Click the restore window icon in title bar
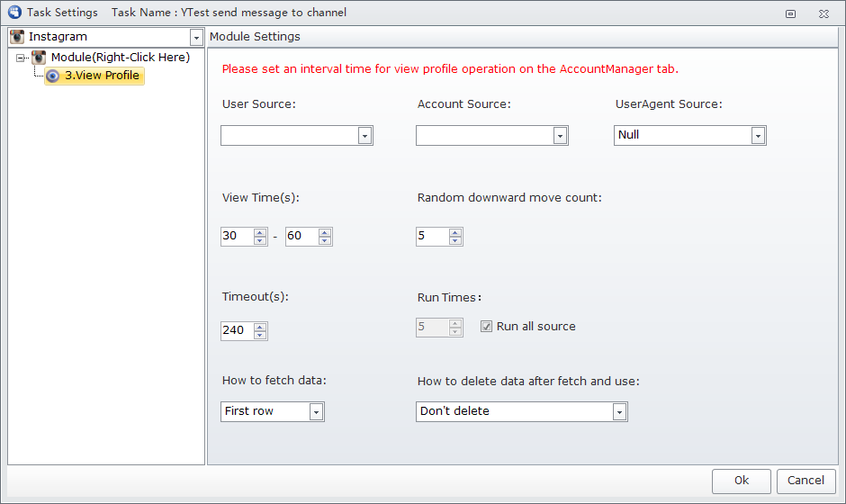 790,14
